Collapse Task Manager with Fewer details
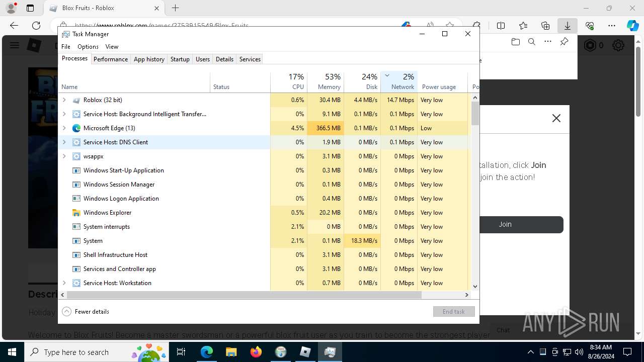 tap(86, 312)
